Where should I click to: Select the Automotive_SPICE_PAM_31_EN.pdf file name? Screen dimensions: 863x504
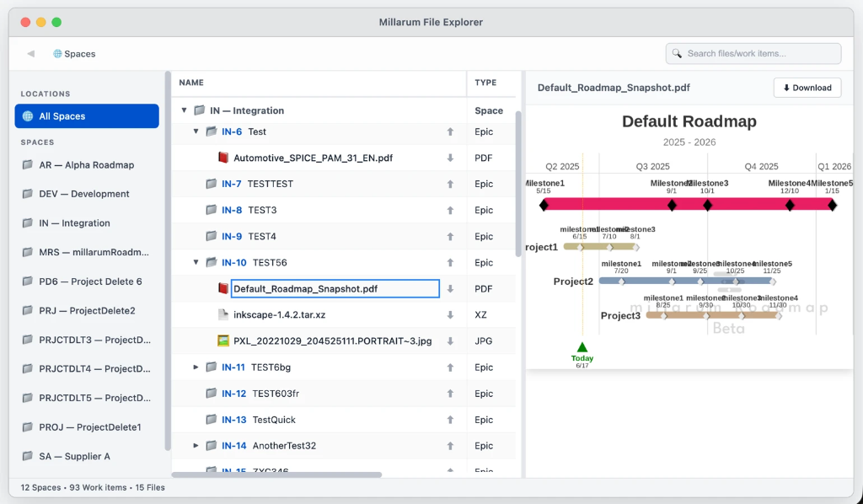314,158
